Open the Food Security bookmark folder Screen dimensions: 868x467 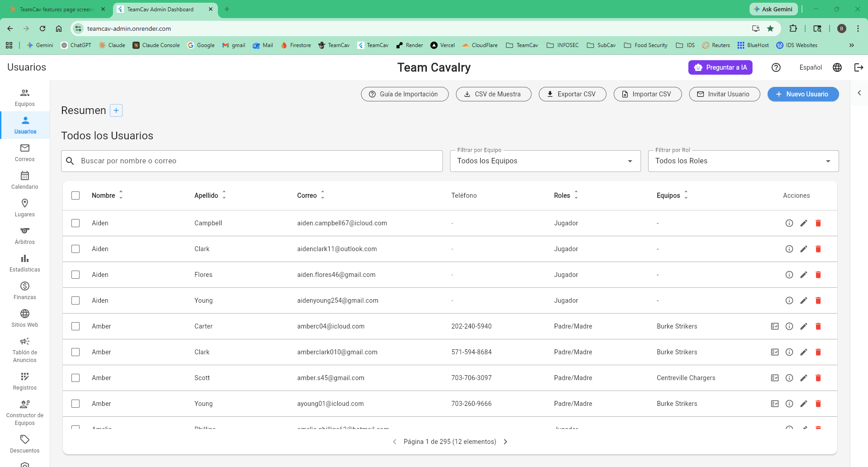[646, 45]
